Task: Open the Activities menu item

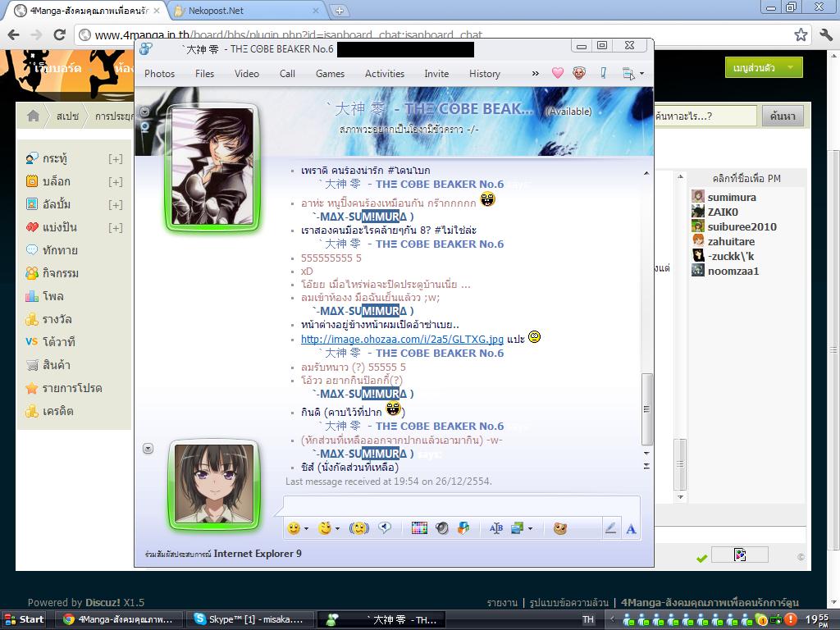Action: [x=385, y=73]
